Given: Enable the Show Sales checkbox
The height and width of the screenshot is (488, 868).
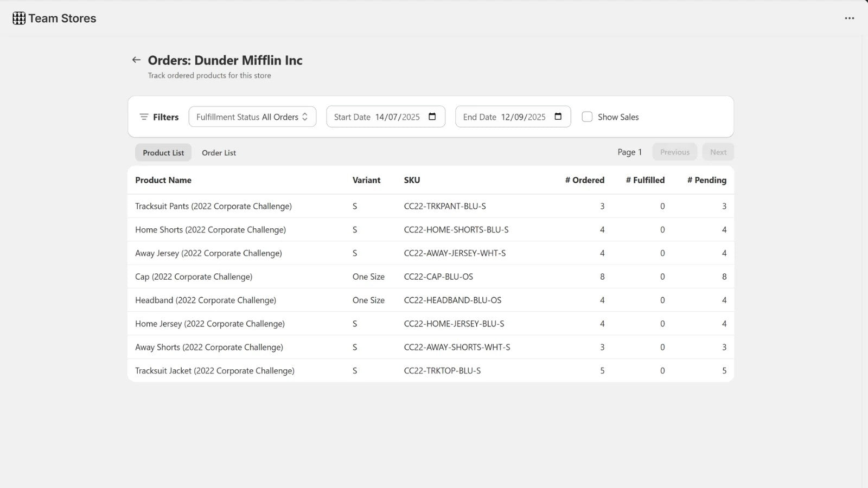Looking at the screenshot, I should point(587,117).
